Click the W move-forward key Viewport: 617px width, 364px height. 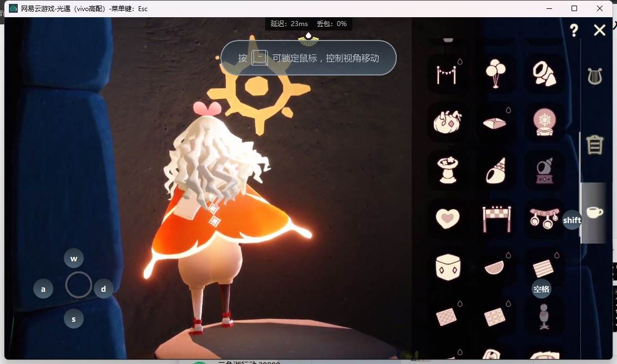point(74,259)
